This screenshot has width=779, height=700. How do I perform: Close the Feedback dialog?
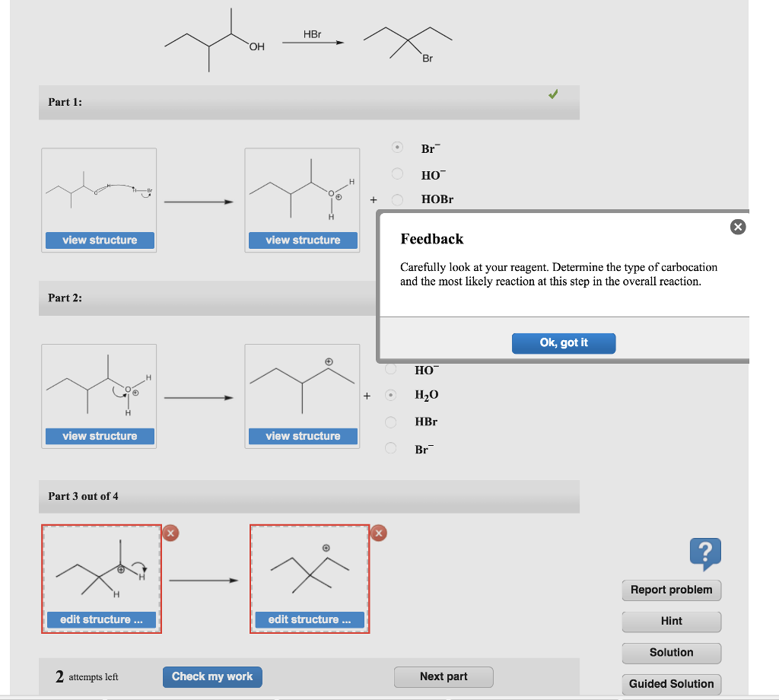737,226
